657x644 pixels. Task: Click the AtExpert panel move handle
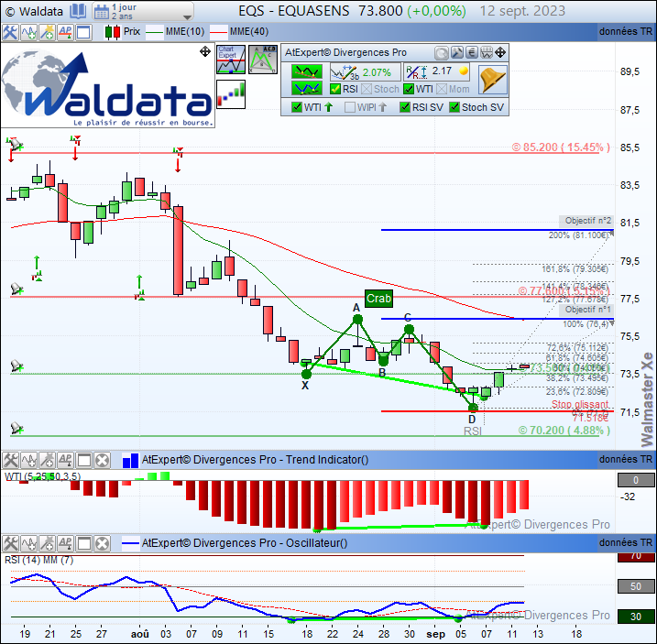[500, 53]
